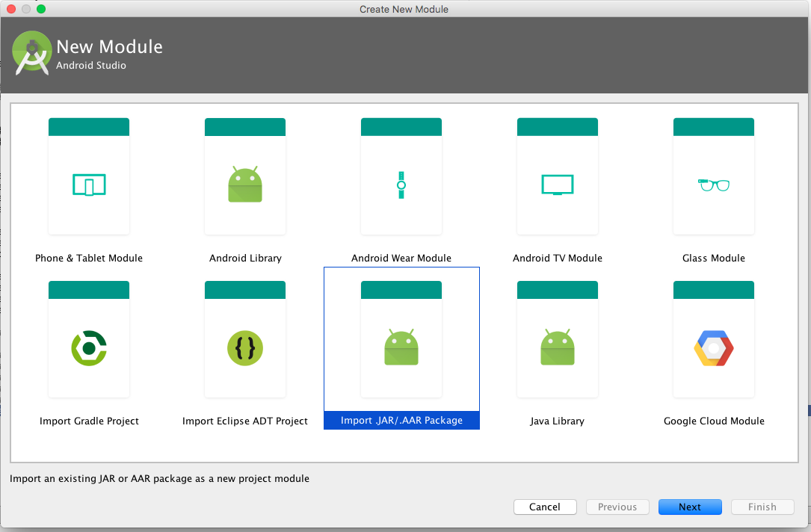Click the Android Studio logo in the header
Viewport: 811px width, 532px height.
coord(31,52)
